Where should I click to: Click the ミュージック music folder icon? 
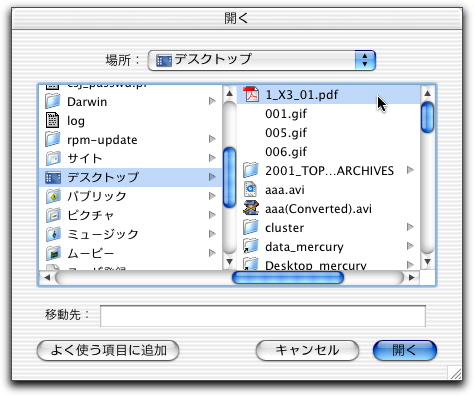click(53, 234)
